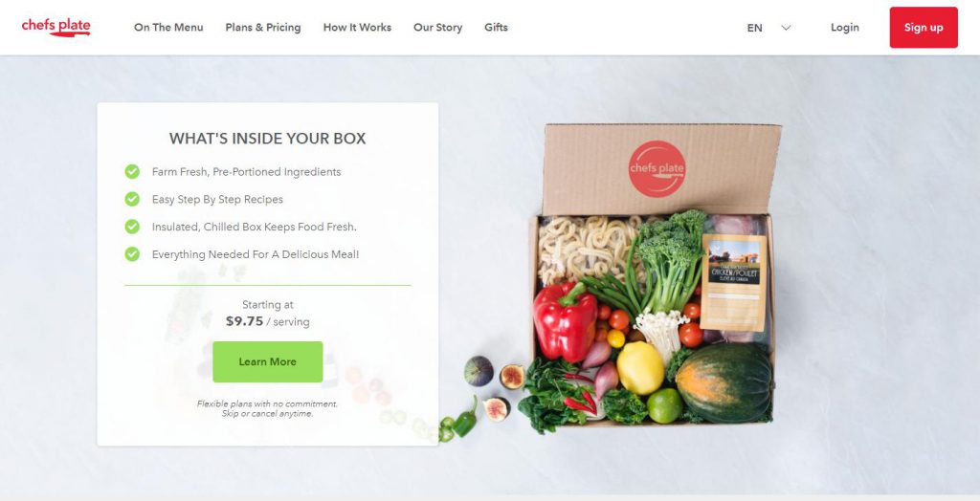
Task: Click the green Learn More button
Action: pyautogui.click(x=268, y=361)
